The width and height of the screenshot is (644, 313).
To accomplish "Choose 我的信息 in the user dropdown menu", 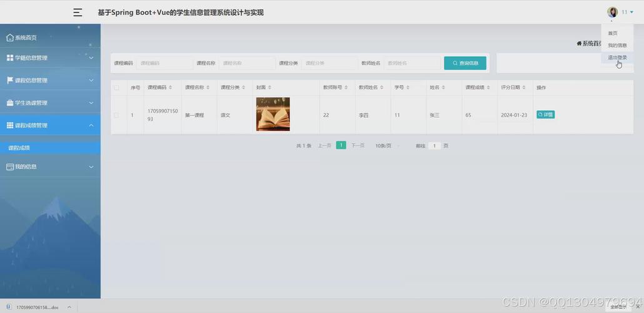I will point(617,45).
